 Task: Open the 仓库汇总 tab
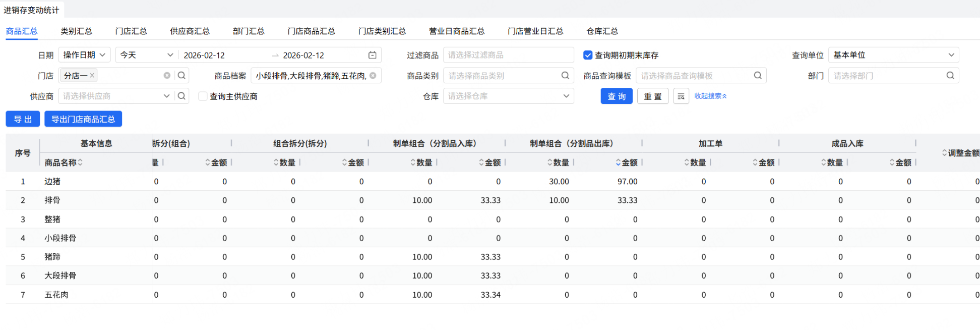pyautogui.click(x=602, y=31)
